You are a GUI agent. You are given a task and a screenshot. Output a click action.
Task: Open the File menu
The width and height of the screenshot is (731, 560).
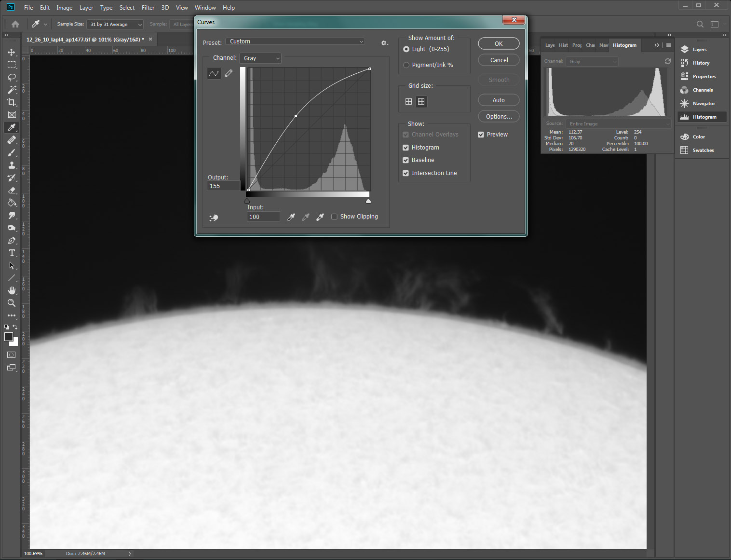click(28, 7)
